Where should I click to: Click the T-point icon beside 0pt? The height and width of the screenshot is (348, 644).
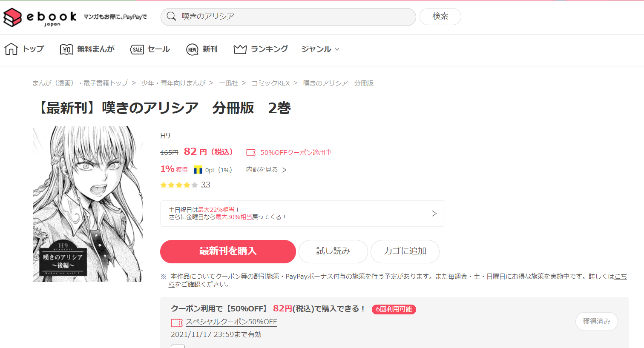[x=198, y=170]
